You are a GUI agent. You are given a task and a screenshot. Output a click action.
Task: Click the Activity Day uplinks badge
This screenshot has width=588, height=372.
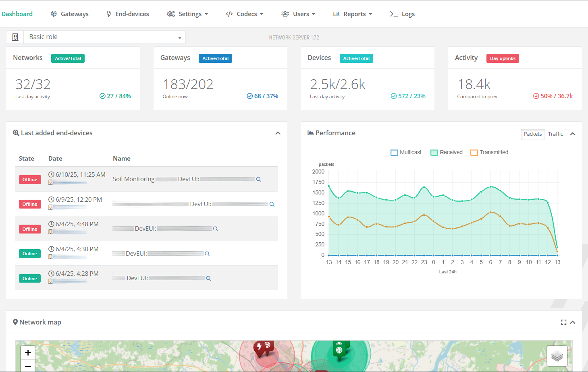[x=503, y=58]
